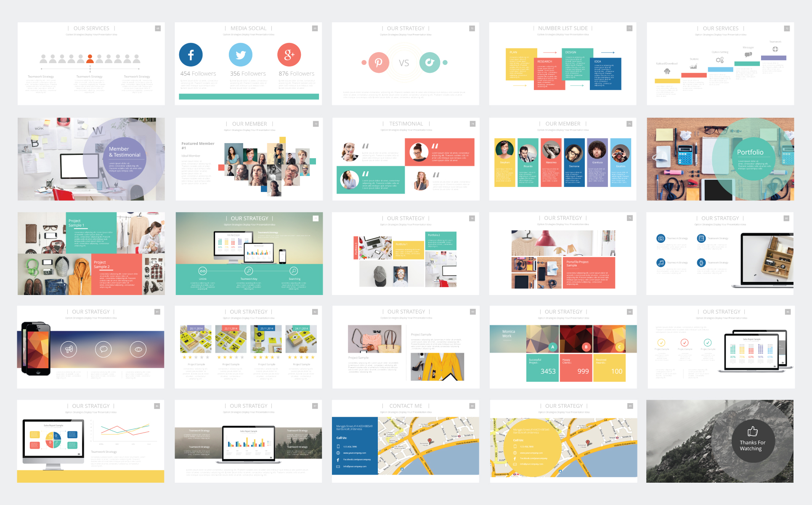Select the Twitter icon above 356 Followers
Image resolution: width=812 pixels, height=505 pixels.
point(240,54)
